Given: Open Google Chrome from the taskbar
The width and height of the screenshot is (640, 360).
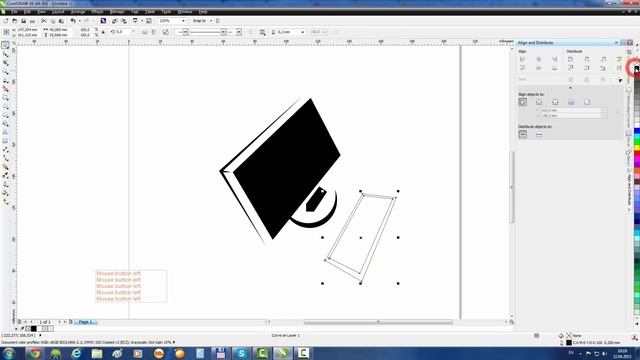Looking at the screenshot, I should (35, 353).
